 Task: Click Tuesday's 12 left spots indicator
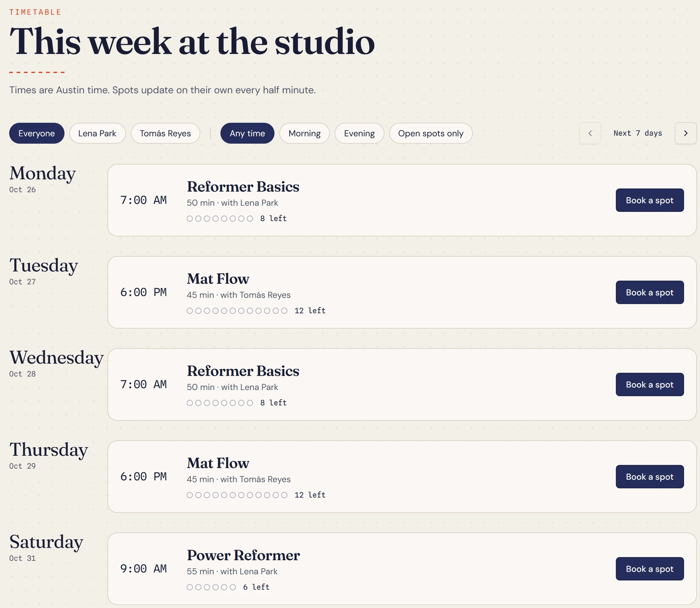click(256, 311)
